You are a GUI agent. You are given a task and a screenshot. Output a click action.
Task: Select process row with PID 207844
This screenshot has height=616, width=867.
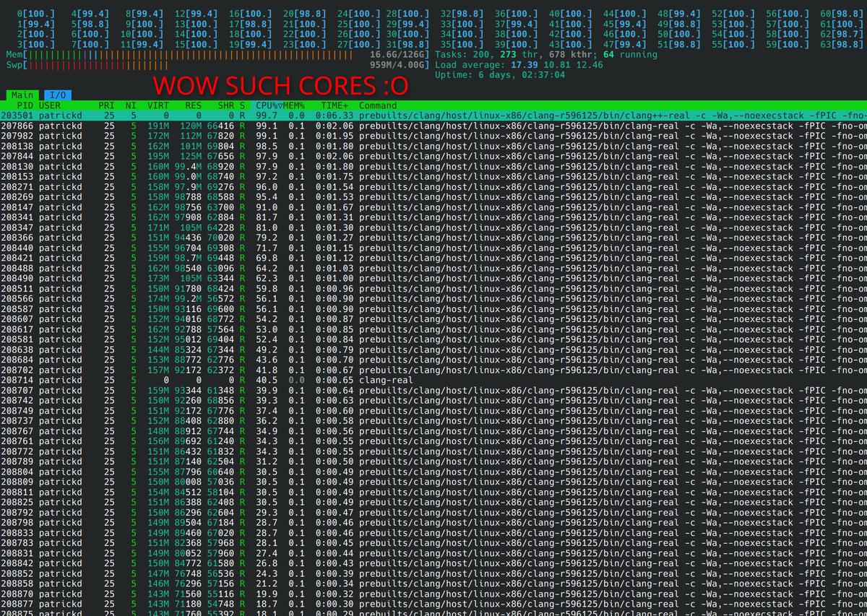[433, 156]
